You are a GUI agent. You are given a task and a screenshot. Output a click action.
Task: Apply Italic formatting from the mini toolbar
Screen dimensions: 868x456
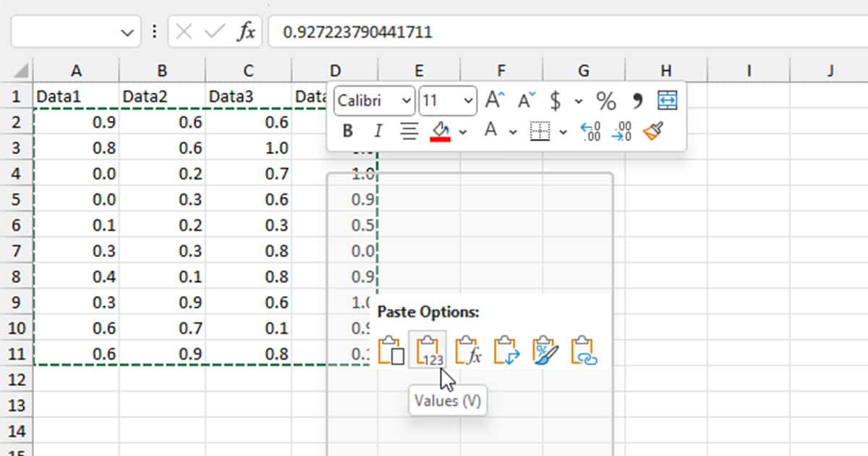[378, 131]
